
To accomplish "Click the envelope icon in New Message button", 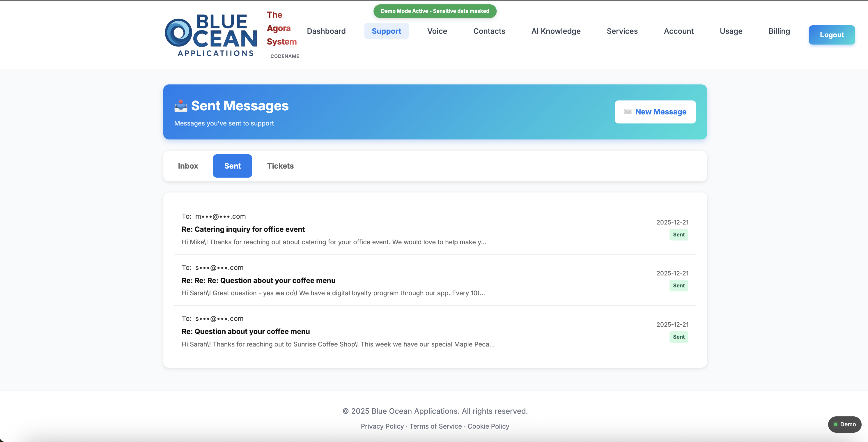I will (629, 112).
